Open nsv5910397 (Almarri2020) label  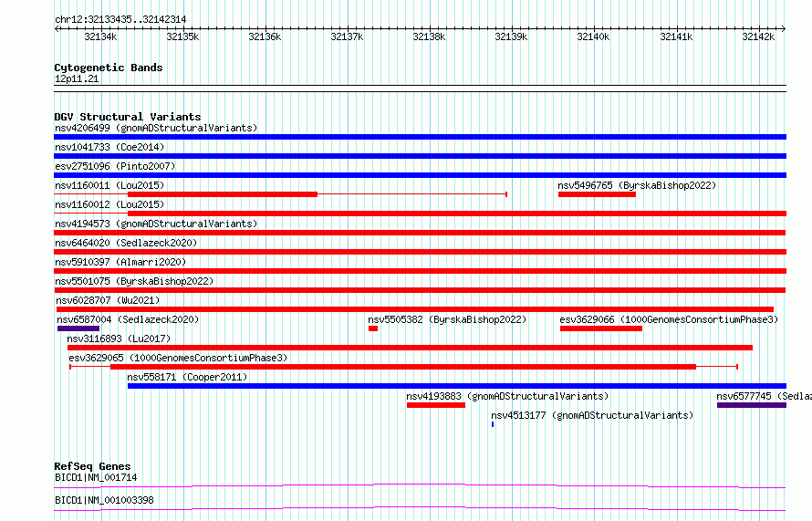point(120,262)
